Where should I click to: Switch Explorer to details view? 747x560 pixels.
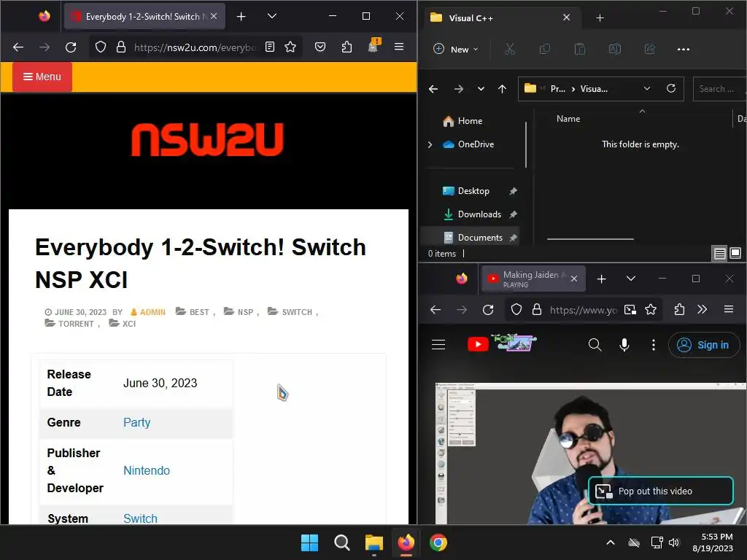coord(719,253)
